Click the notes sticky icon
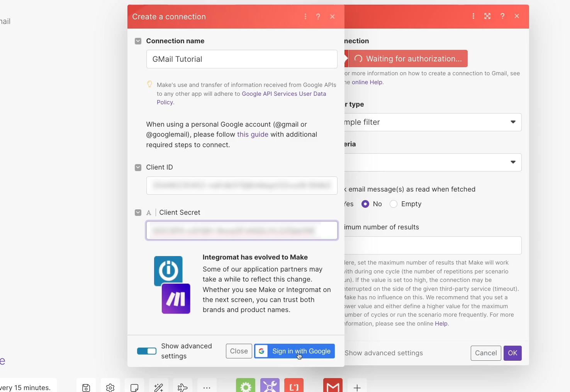The width and height of the screenshot is (570, 392). tap(134, 387)
